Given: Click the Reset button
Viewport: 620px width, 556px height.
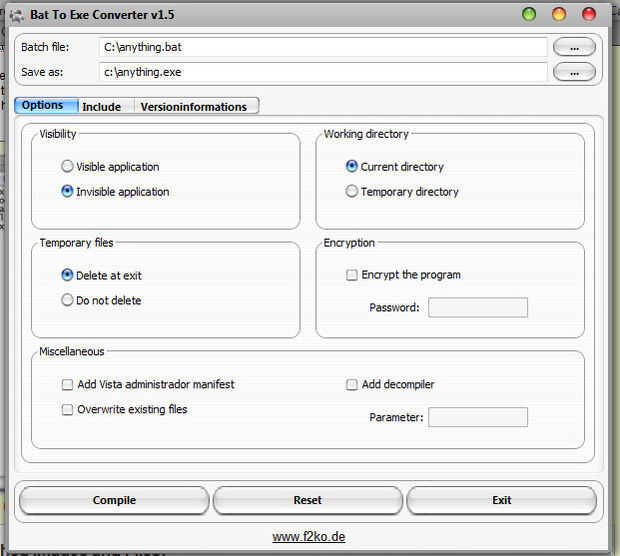Looking at the screenshot, I should pyautogui.click(x=307, y=500).
